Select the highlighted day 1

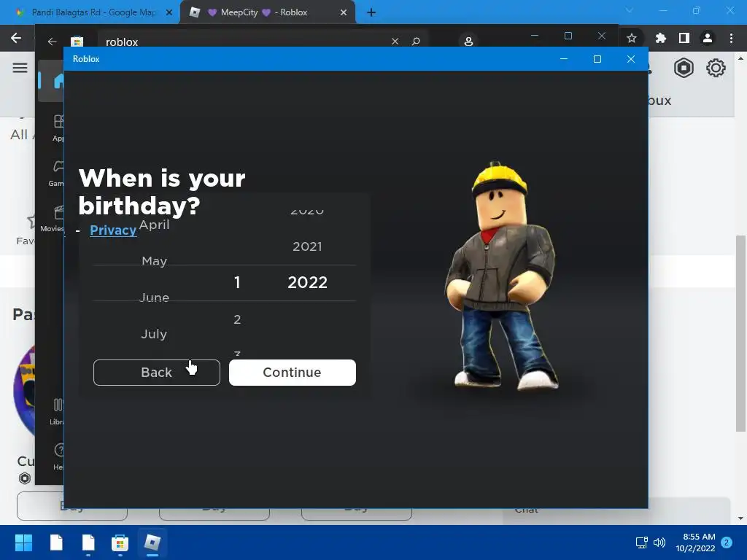coord(237,282)
